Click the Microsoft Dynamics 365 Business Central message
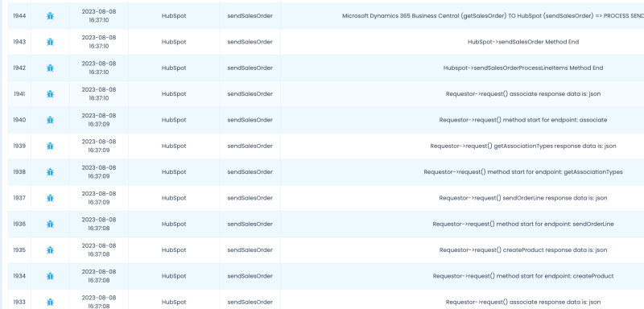This screenshot has width=644, height=309. [x=493, y=16]
